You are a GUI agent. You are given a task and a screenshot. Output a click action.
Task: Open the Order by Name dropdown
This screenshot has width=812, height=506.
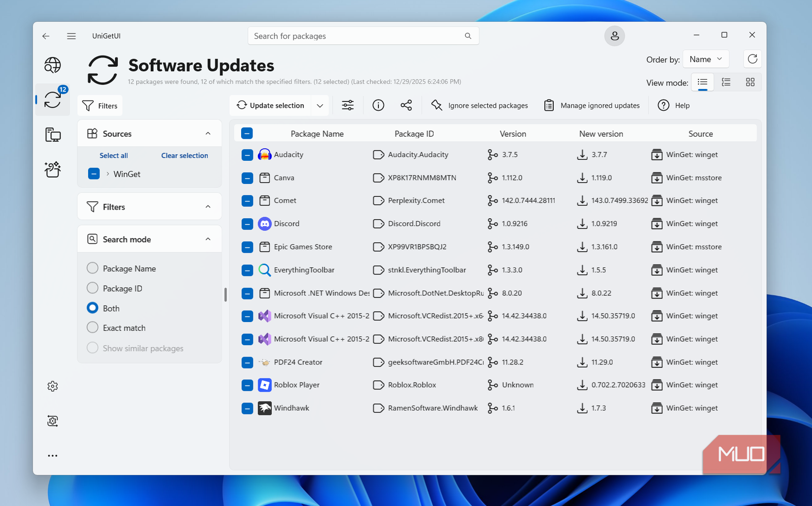pos(706,59)
